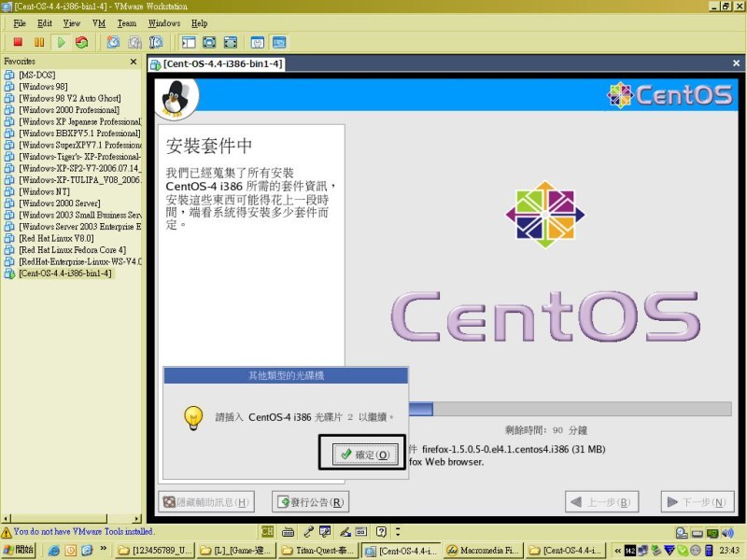The image size is (747, 560).
Task: Expand the quick launch overflow chevron
Action: click(104, 549)
